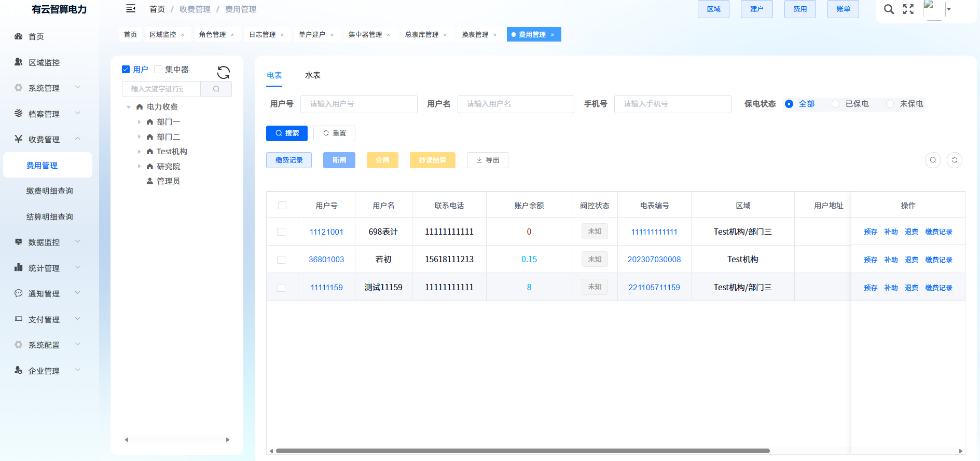Image resolution: width=980 pixels, height=461 pixels.
Task: Toggle fullscreen mode icon
Action: point(908,9)
